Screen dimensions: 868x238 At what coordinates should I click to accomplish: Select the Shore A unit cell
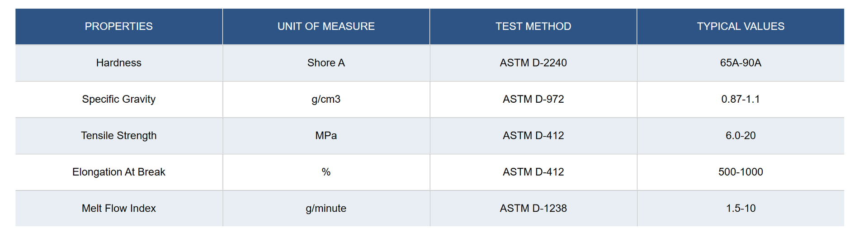[x=326, y=63]
